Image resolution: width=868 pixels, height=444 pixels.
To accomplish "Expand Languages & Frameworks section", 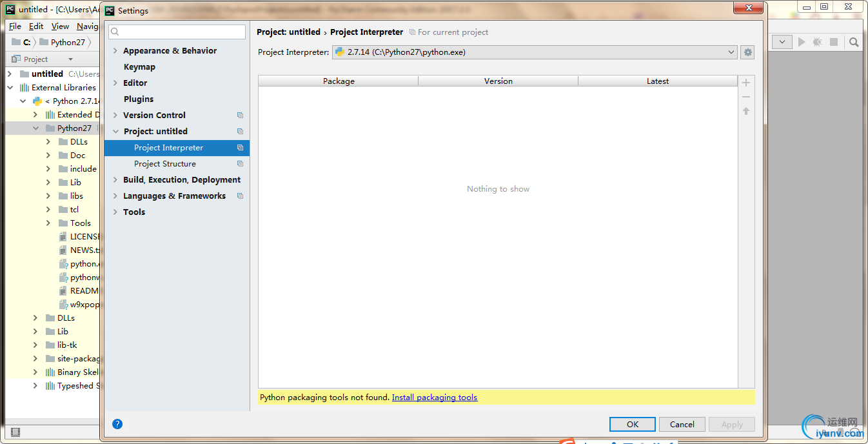I will 115,196.
